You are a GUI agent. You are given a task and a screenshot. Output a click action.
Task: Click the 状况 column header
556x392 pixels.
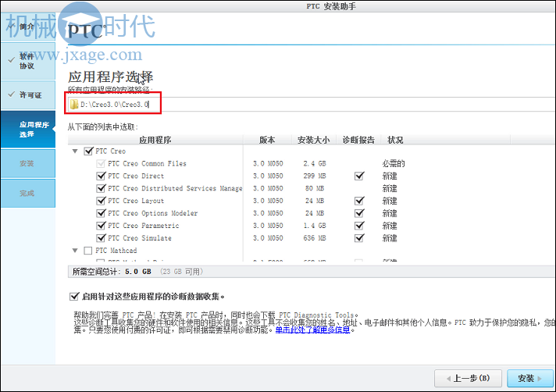coord(395,140)
